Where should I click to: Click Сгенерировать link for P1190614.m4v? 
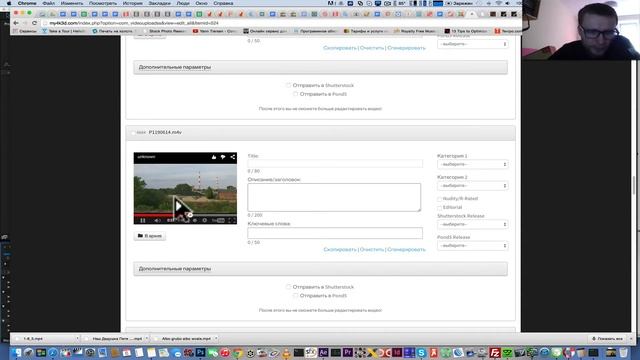point(406,249)
